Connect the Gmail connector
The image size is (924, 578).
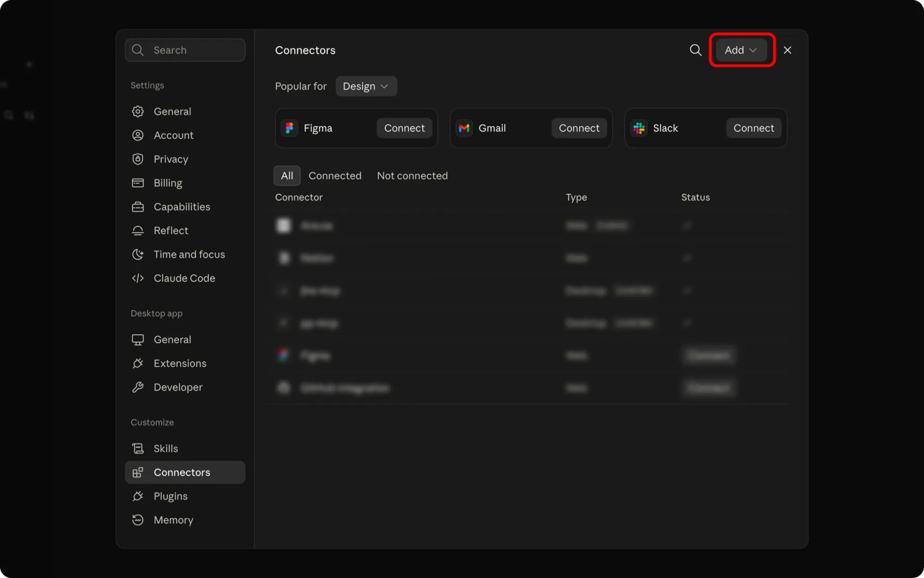click(579, 128)
